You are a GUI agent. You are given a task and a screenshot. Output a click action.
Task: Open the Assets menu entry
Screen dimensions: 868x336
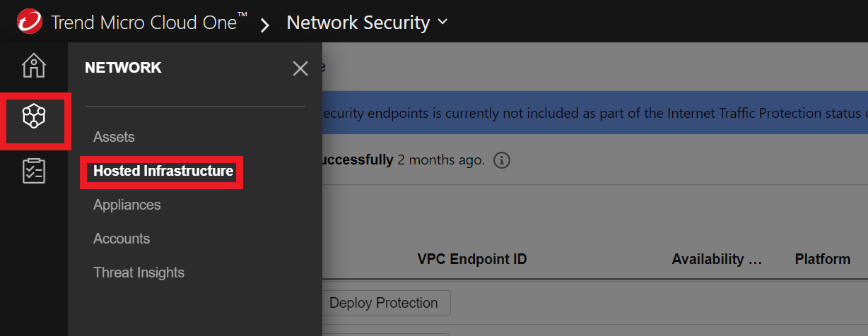tap(114, 137)
